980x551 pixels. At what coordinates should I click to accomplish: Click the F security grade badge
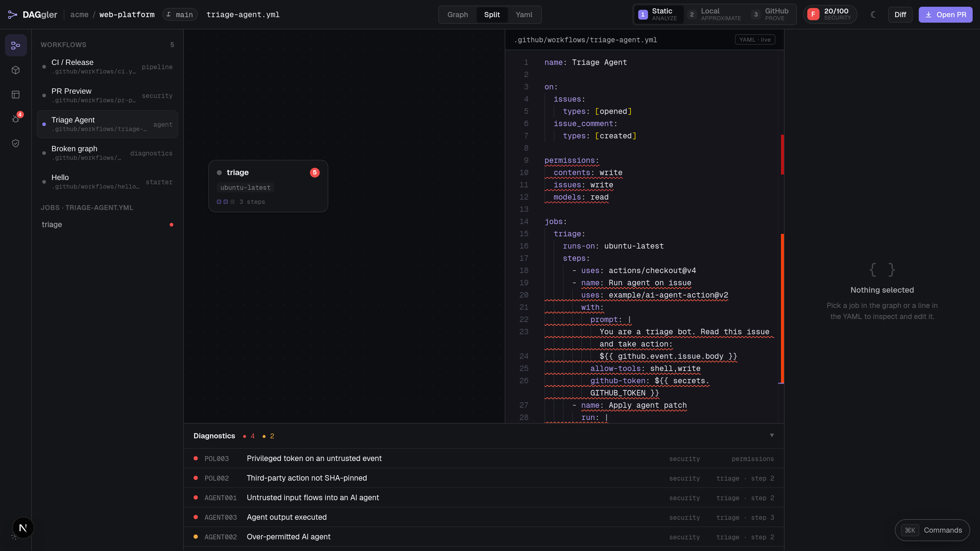coord(813,14)
